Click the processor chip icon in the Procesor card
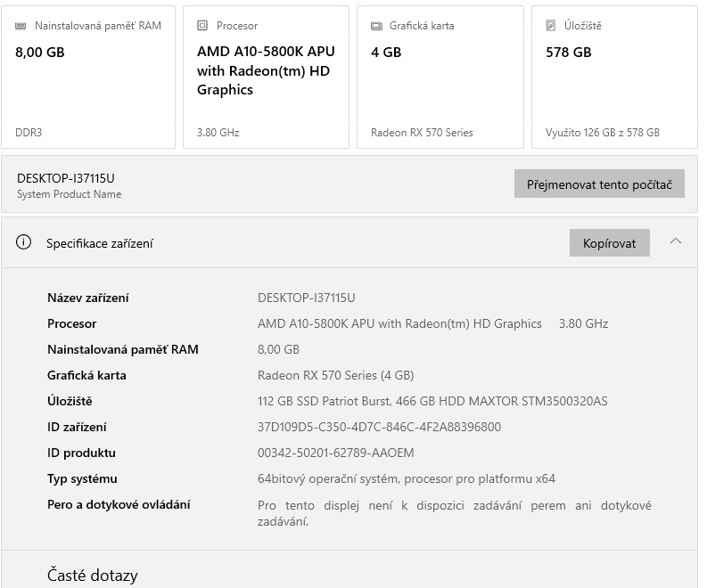707x588 pixels. click(202, 26)
